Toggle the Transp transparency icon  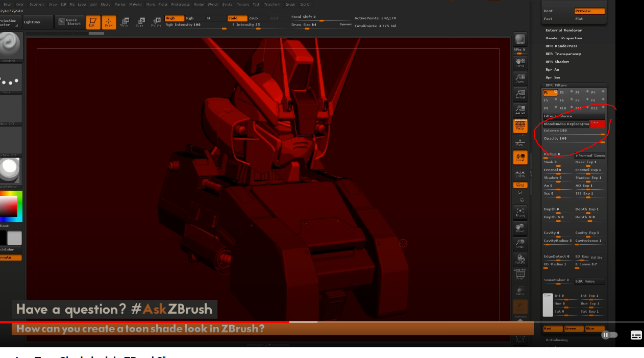pos(520,291)
